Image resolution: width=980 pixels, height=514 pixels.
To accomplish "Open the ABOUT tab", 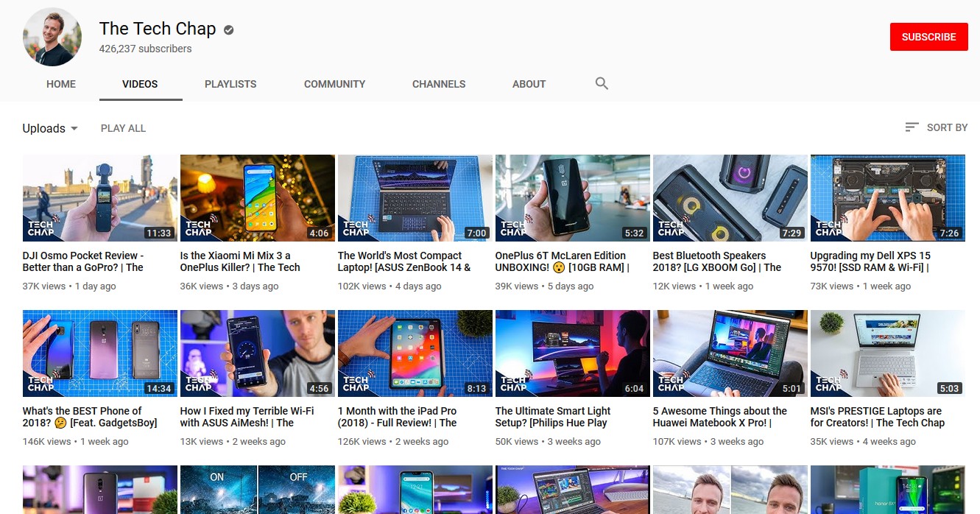I will pyautogui.click(x=529, y=84).
